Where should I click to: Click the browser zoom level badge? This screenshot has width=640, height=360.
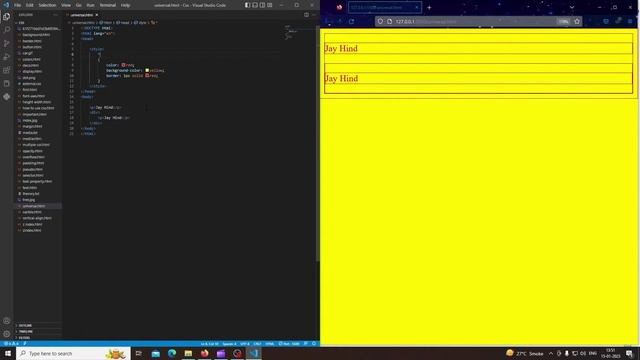coord(563,21)
